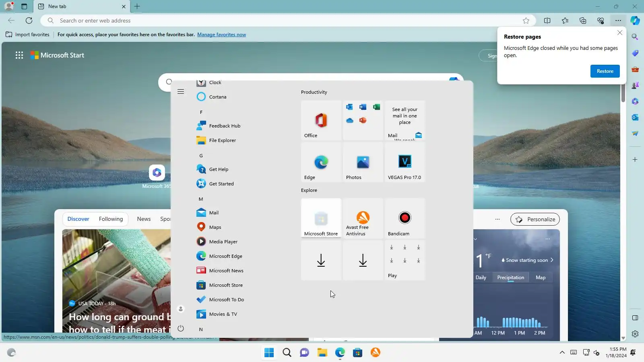Viewport: 644px width, 362px height.
Task: Open the tab actions menu in Edge
Action: [24, 6]
